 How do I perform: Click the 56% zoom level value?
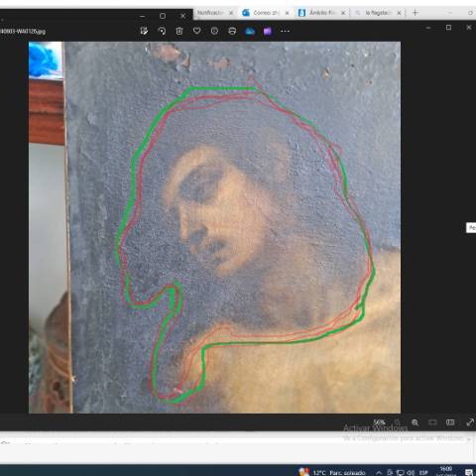point(380,422)
